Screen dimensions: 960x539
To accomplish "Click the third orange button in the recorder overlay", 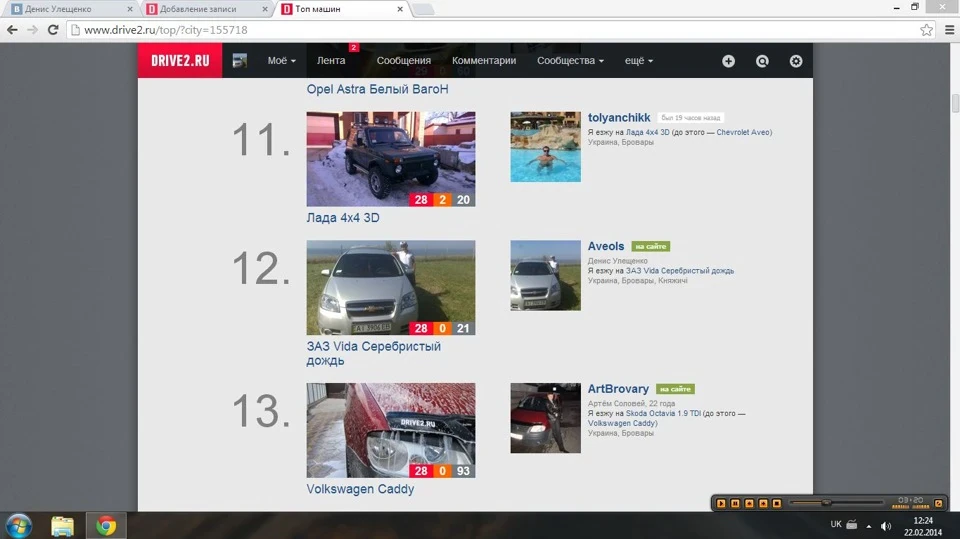I will [749, 503].
